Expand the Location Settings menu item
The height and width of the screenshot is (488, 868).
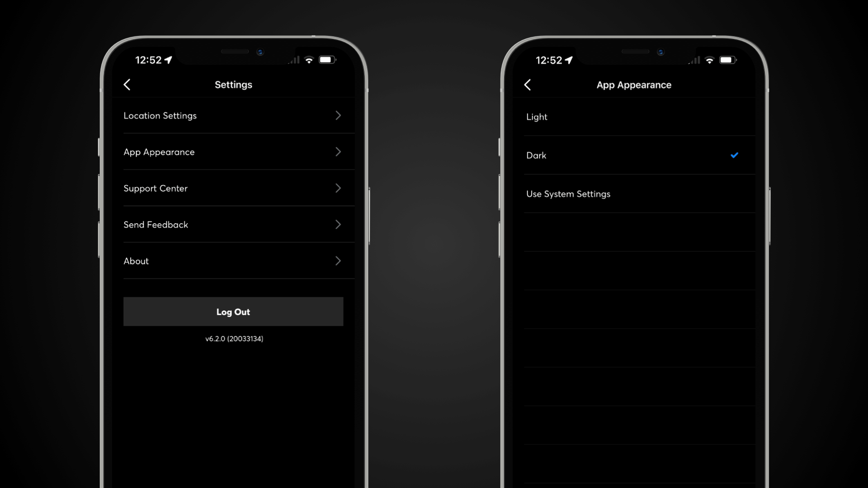coord(232,115)
